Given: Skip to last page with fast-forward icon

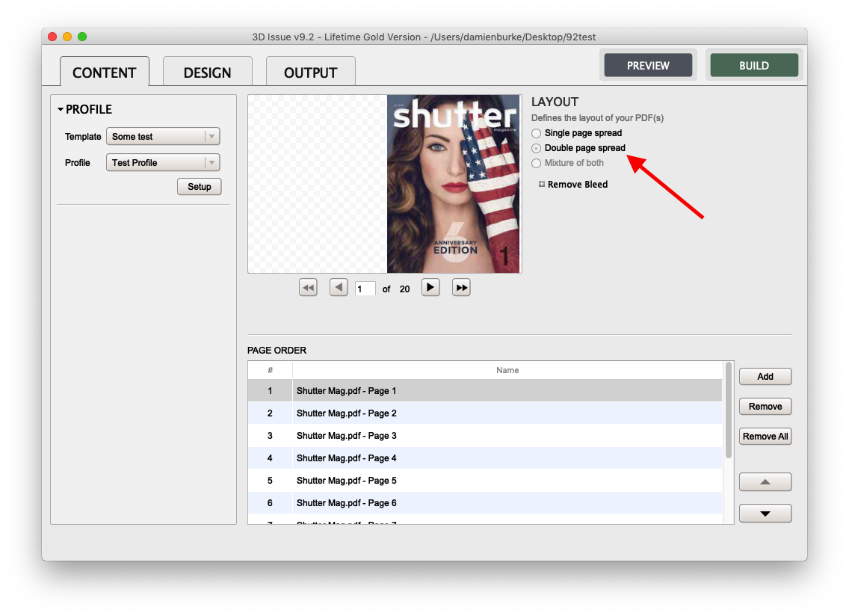Looking at the screenshot, I should coord(461,288).
